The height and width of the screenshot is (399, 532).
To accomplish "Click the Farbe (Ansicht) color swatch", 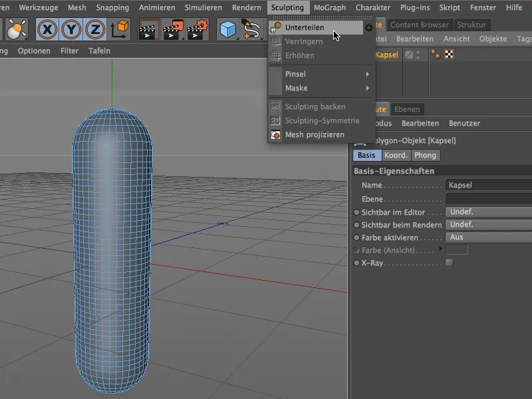I will [456, 250].
